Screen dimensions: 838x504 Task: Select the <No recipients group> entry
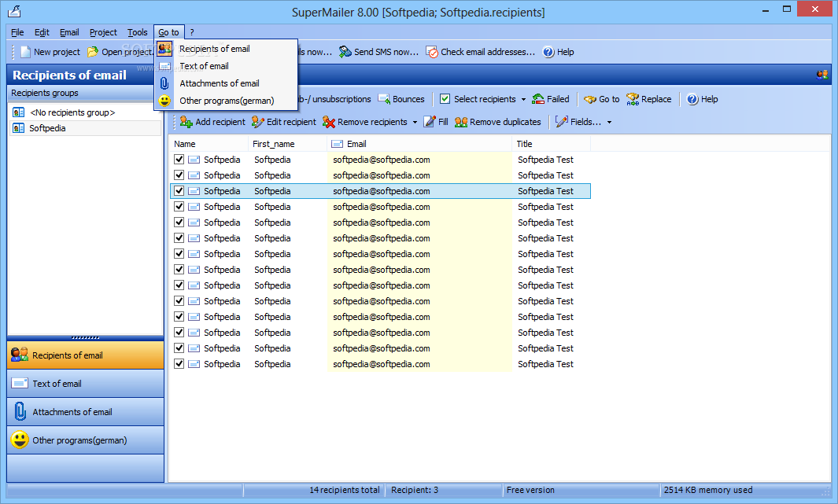click(x=86, y=112)
